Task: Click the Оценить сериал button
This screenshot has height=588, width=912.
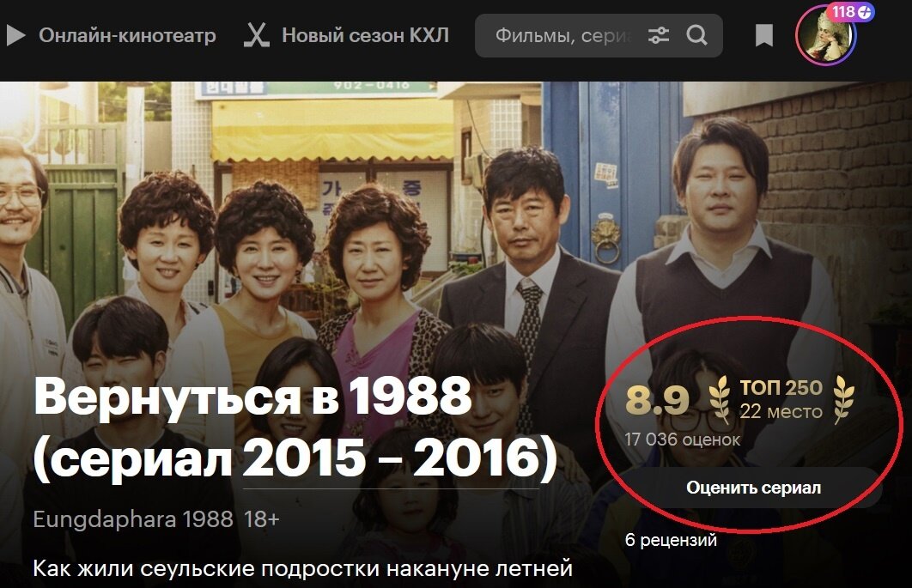Action: click(753, 488)
